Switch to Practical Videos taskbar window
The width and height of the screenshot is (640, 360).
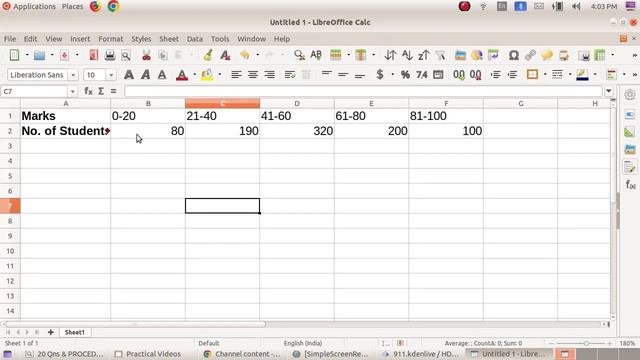click(148, 354)
